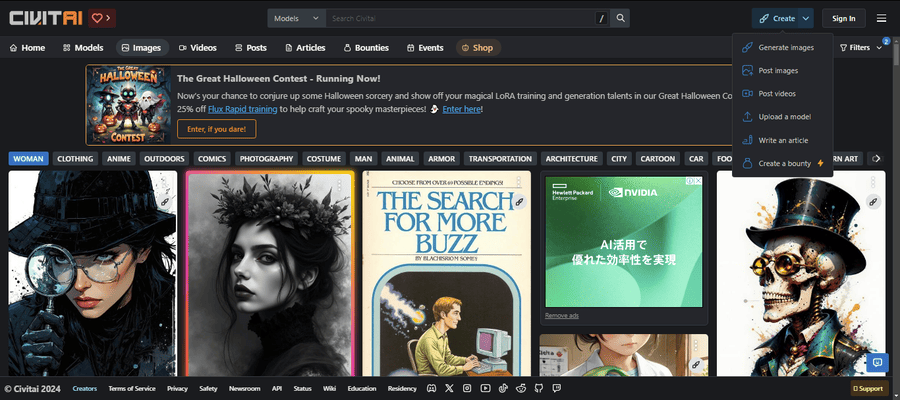The image size is (900, 400).
Task: Click the Civitai logo
Action: pos(46,18)
